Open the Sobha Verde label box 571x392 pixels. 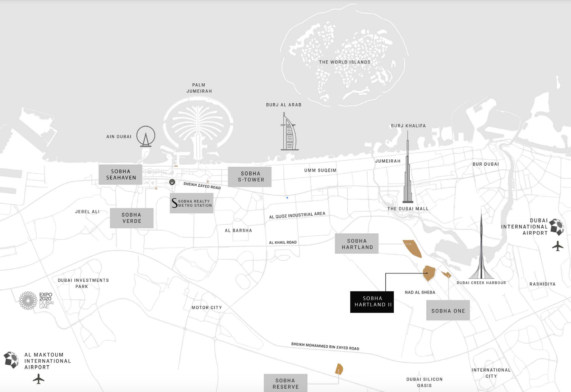(x=132, y=218)
